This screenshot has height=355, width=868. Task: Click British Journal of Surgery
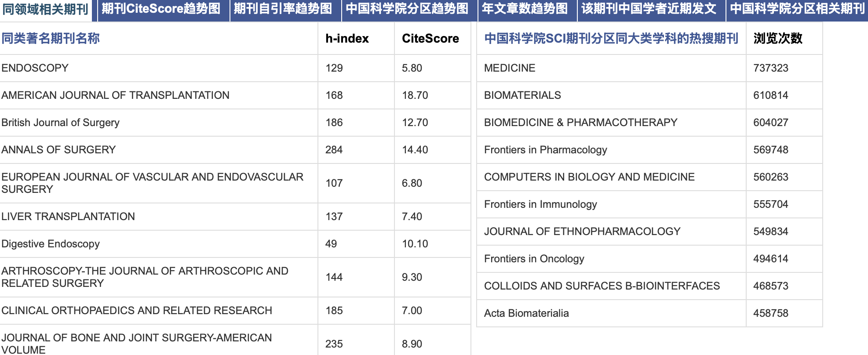[x=60, y=123]
